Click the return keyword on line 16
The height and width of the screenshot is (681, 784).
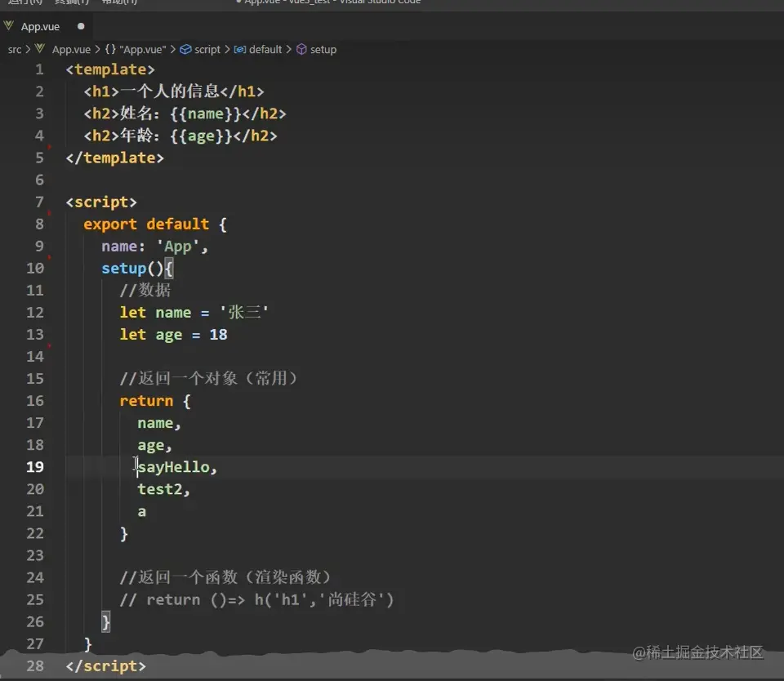tap(146, 401)
